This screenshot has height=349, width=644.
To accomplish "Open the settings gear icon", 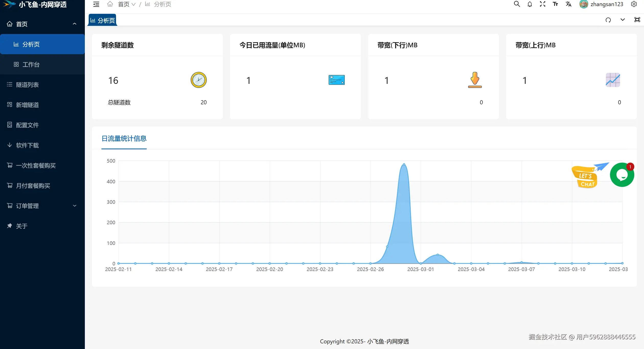I will click(634, 4).
